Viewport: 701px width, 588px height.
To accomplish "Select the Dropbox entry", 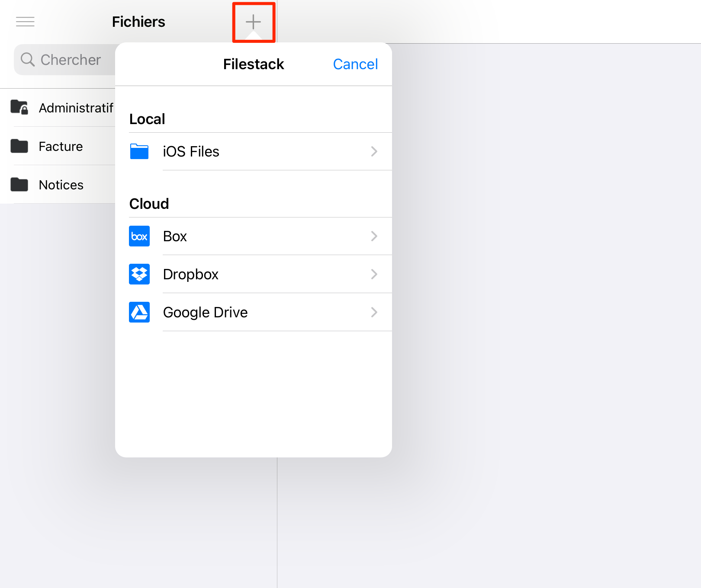I will pos(254,274).
